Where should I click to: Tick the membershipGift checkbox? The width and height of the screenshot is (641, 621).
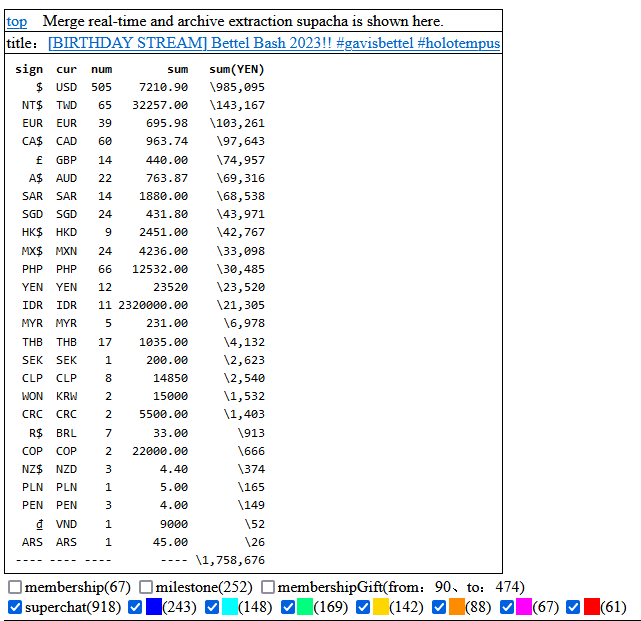[x=268, y=587]
